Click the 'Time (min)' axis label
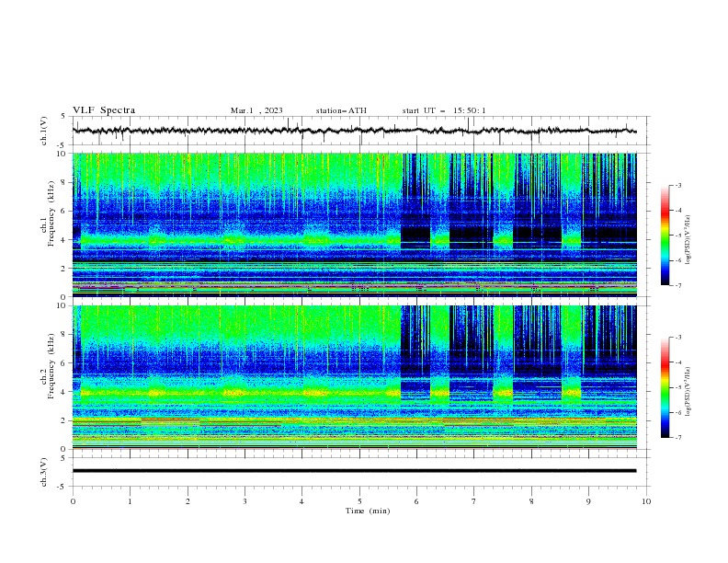Screen dimensions: 728x563 coord(368,511)
